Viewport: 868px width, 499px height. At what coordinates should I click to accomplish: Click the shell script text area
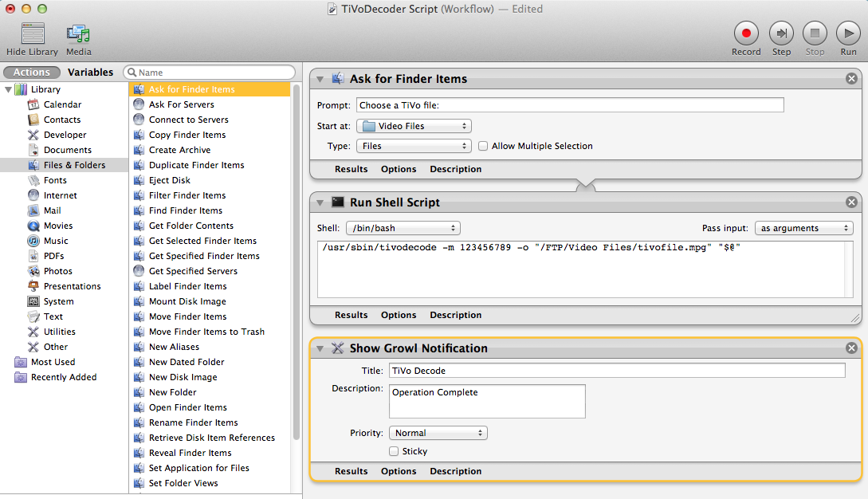(x=585, y=269)
